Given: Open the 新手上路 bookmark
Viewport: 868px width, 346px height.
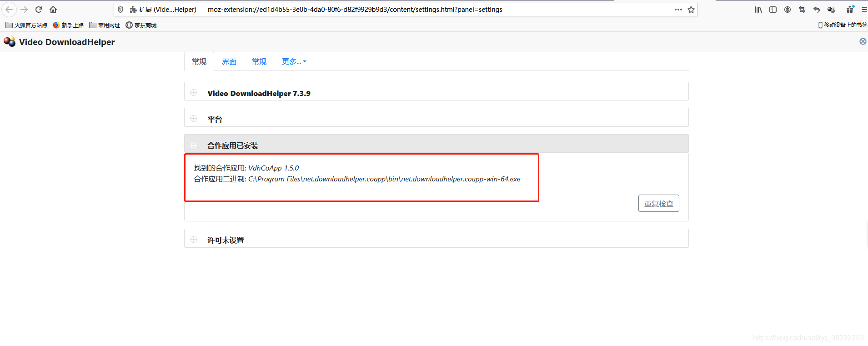Looking at the screenshot, I should point(68,25).
